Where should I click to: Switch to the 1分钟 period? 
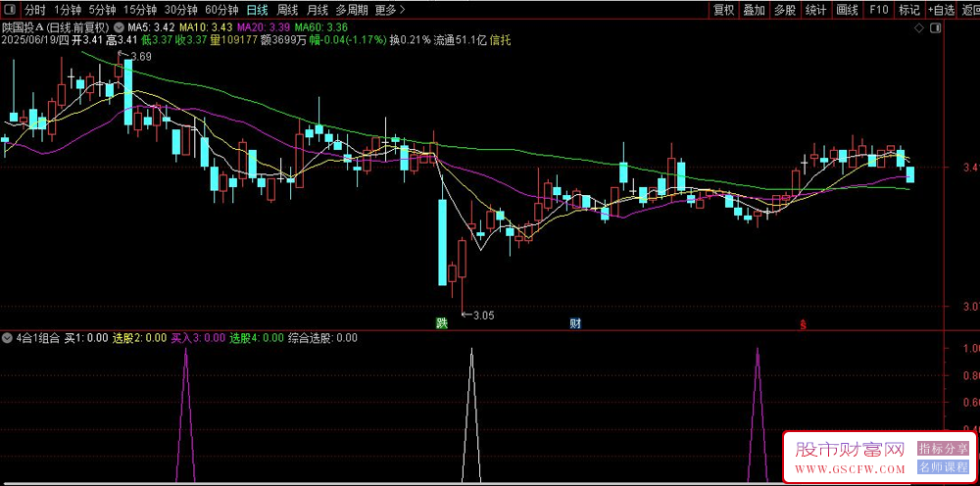(68, 10)
